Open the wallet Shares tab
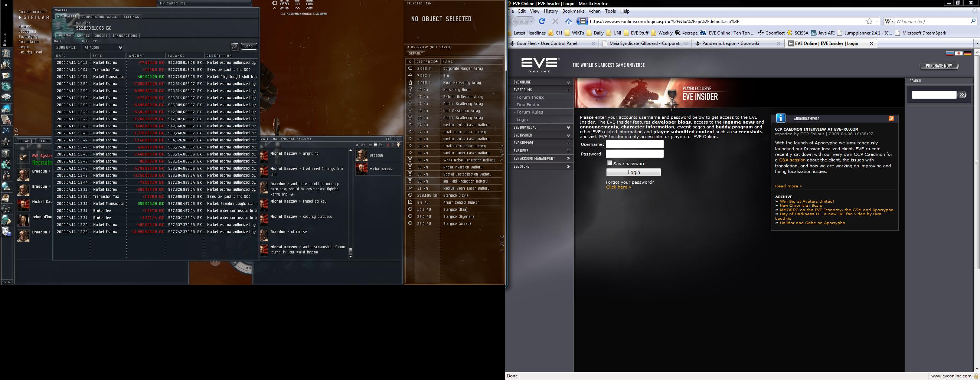Screen dimensions: 980x380 [x=83, y=36]
